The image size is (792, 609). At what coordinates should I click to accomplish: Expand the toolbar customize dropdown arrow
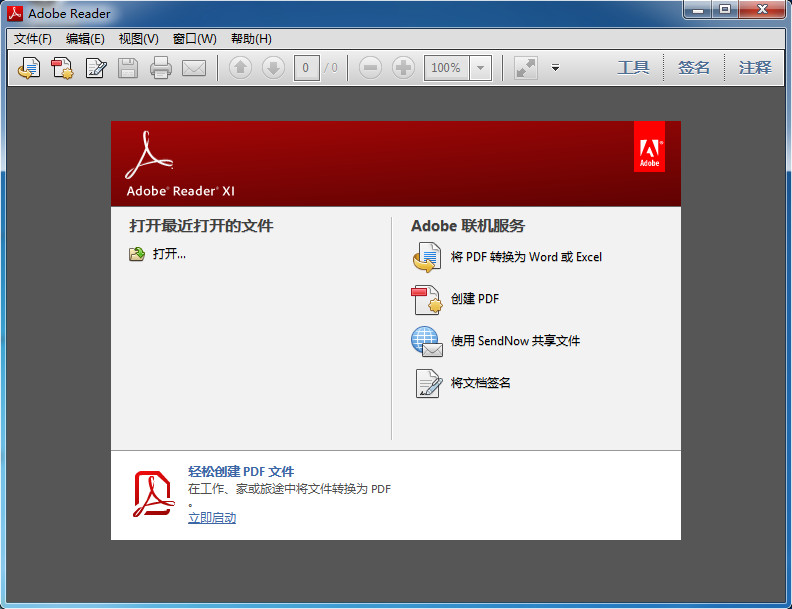[x=555, y=68]
